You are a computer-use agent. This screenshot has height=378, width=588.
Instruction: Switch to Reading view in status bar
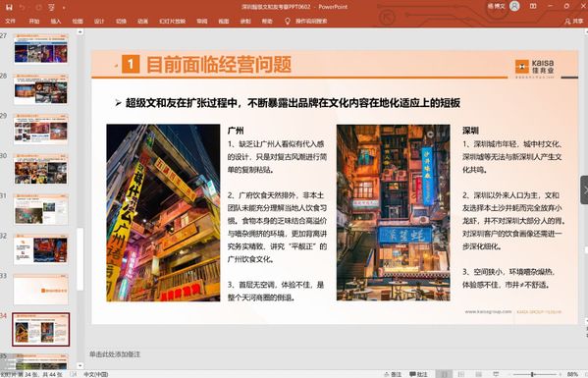(479, 374)
